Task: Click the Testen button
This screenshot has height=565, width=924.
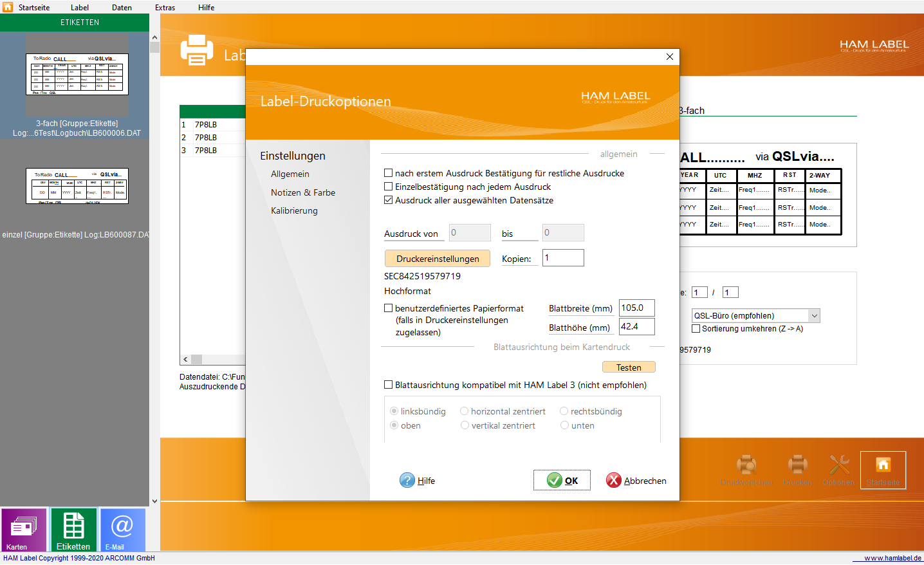Action: tap(629, 367)
